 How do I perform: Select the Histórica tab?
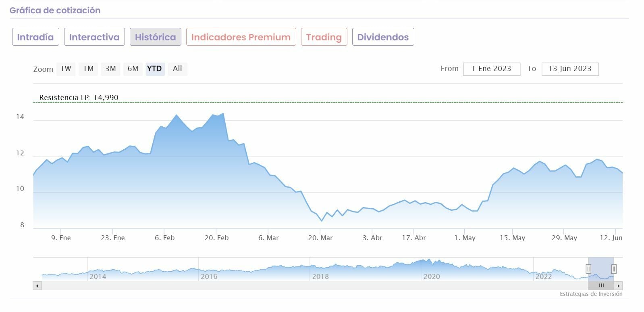click(x=156, y=37)
